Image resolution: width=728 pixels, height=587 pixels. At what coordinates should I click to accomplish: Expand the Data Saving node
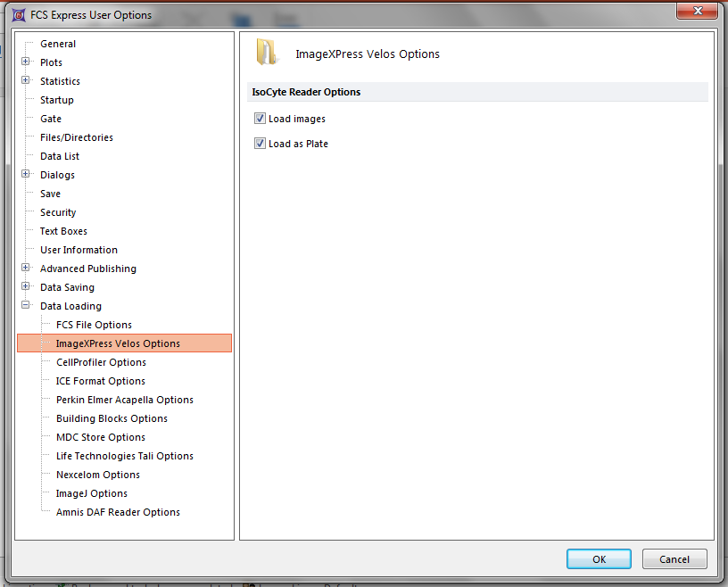(26, 287)
